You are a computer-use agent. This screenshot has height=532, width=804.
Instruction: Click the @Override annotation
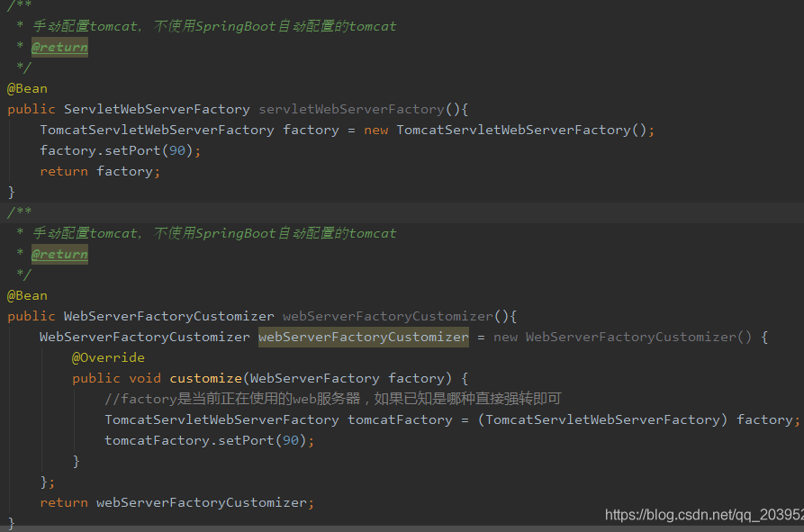[x=108, y=357]
